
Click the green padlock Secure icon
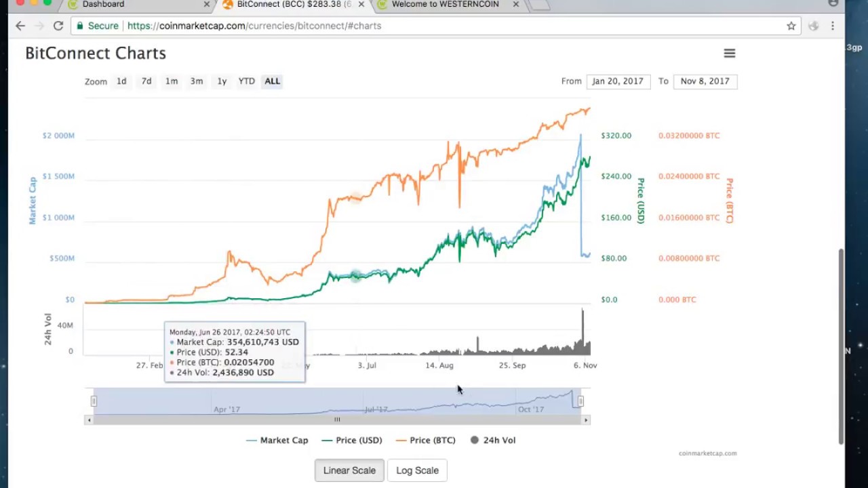pos(81,26)
